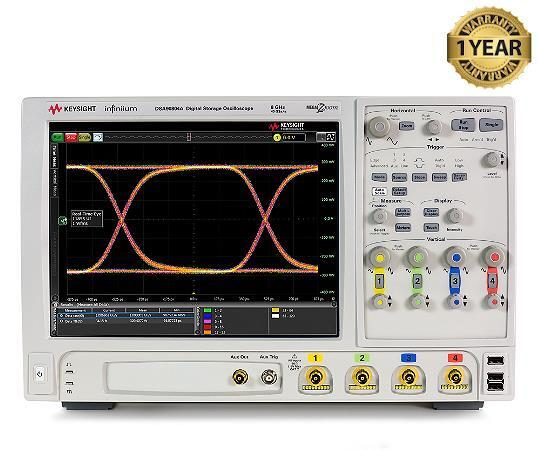The height and width of the screenshot is (450, 538).
Task: Open the waveform layout icon at top-right of display
Action: tap(330, 137)
